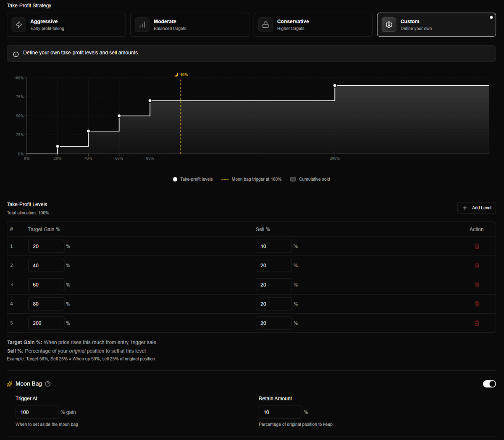Click the 'When to set aside the moon bag' hint
504x440 pixels.
[47, 424]
